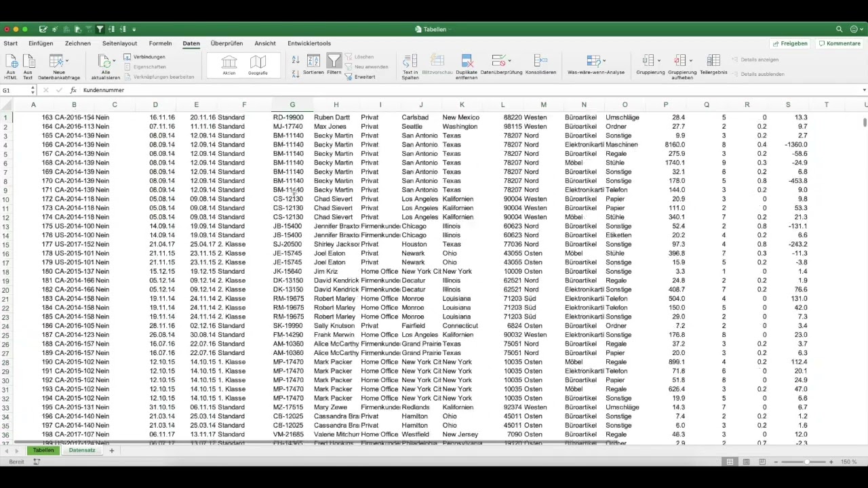
Task: Select the Geografie data type
Action: tap(258, 65)
